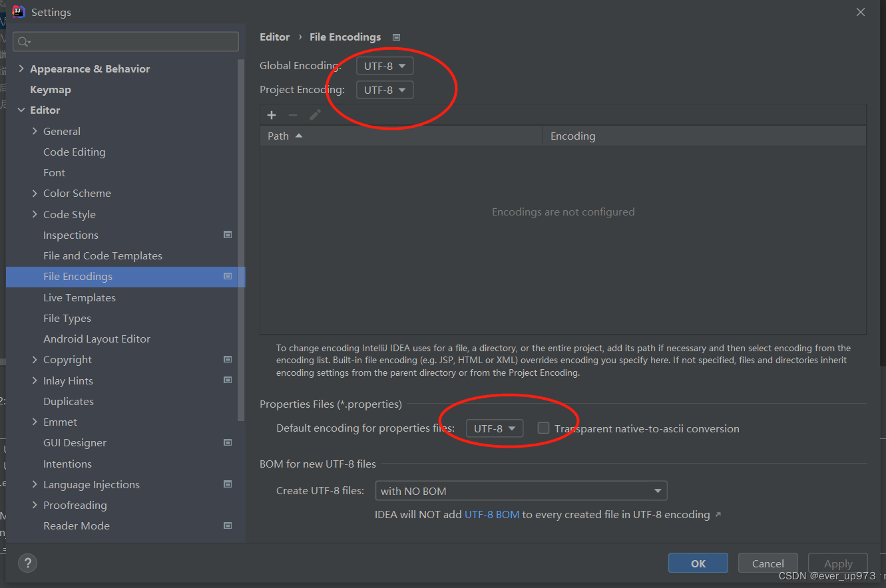Click the Apply button
This screenshot has height=588, width=886.
coord(838,563)
